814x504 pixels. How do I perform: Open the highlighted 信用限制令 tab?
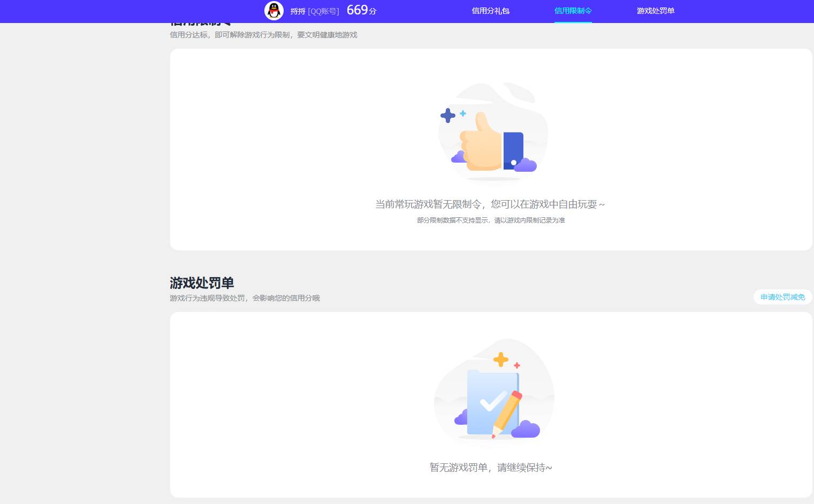pos(573,11)
